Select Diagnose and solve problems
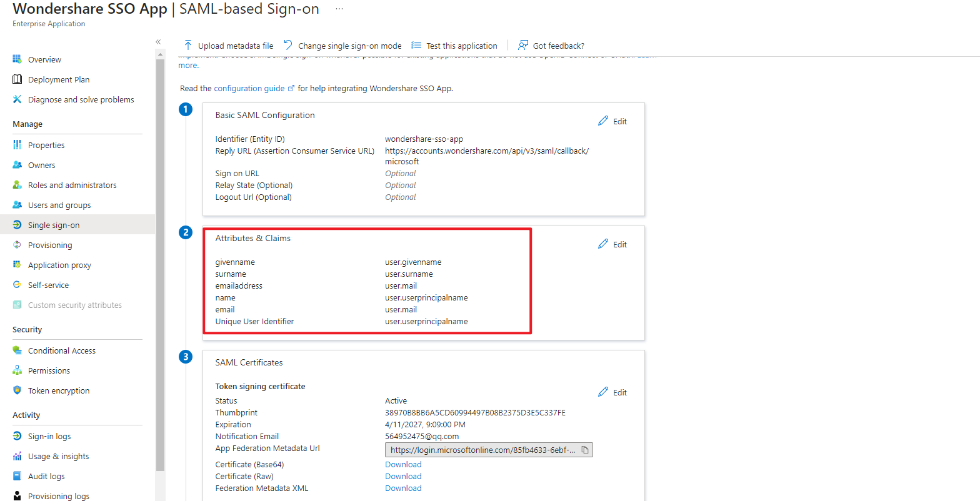This screenshot has width=980, height=501. point(81,99)
